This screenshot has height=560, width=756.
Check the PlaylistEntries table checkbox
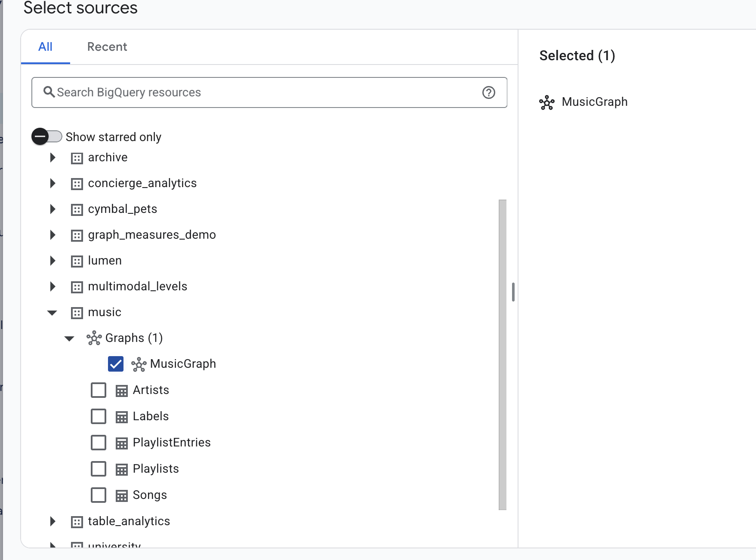[99, 443]
